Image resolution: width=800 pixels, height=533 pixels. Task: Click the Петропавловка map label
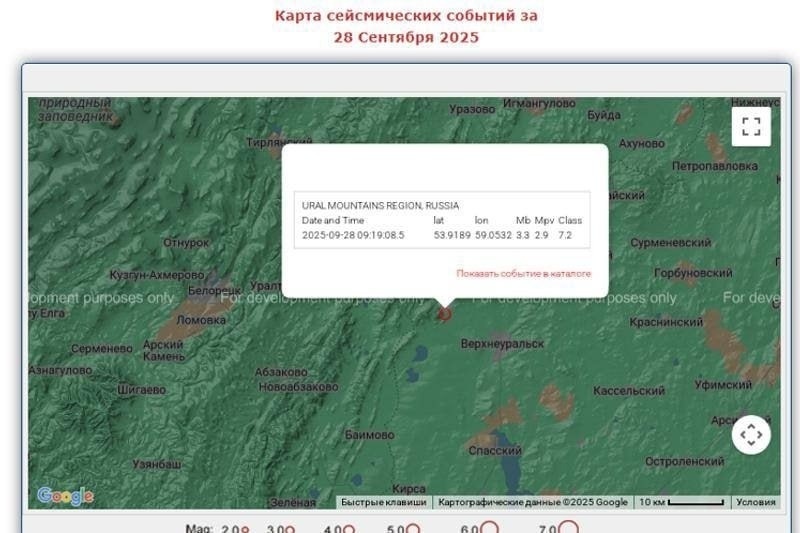pos(715,166)
